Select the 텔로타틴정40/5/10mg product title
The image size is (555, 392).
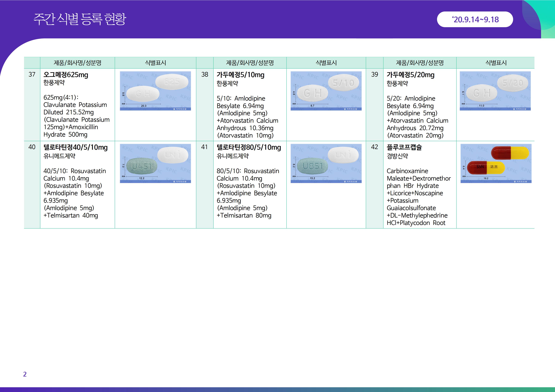point(75,147)
